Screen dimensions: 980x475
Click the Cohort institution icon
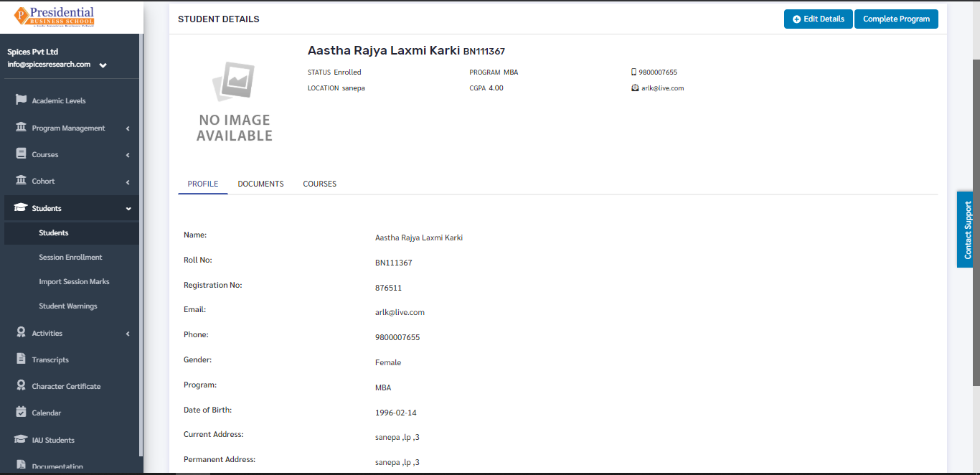(21, 181)
